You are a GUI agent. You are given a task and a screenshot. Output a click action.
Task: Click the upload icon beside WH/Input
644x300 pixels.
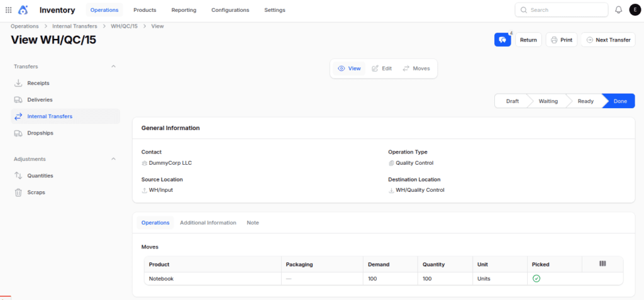[x=144, y=191]
